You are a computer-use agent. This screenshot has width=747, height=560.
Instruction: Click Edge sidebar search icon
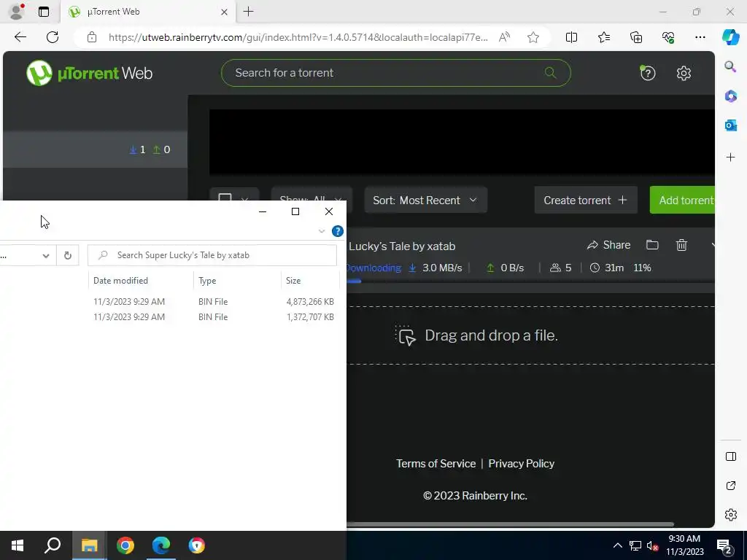(730, 66)
